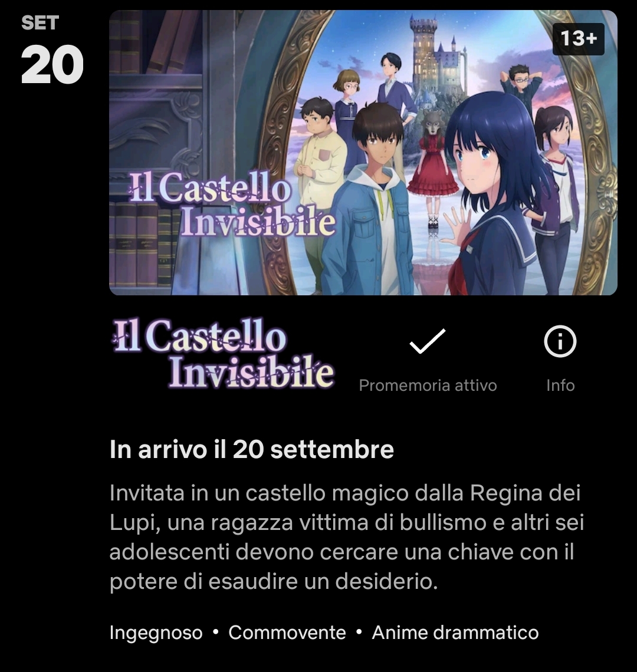Screen dimensions: 637x672
Task: Tap the 13+ age rating badge
Action: (578, 39)
